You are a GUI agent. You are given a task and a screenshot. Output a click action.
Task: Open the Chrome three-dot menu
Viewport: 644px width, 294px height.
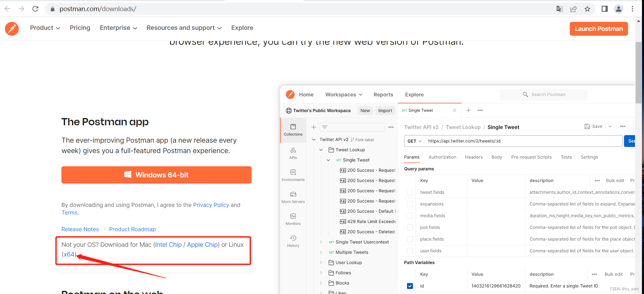pyautogui.click(x=633, y=9)
